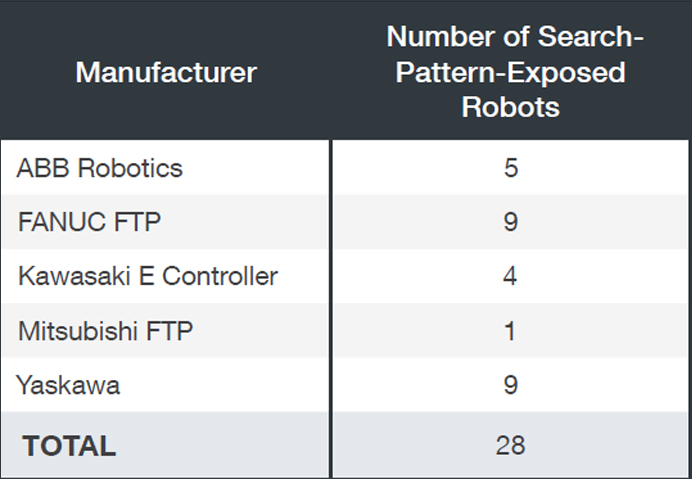Click the value 9 in the Yaskawa row
692x479 pixels.
(x=510, y=386)
